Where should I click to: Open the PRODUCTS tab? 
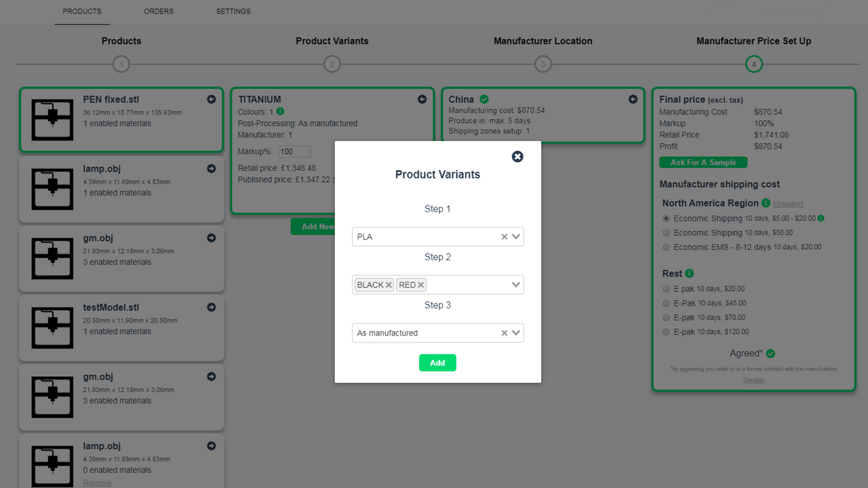pyautogui.click(x=82, y=12)
